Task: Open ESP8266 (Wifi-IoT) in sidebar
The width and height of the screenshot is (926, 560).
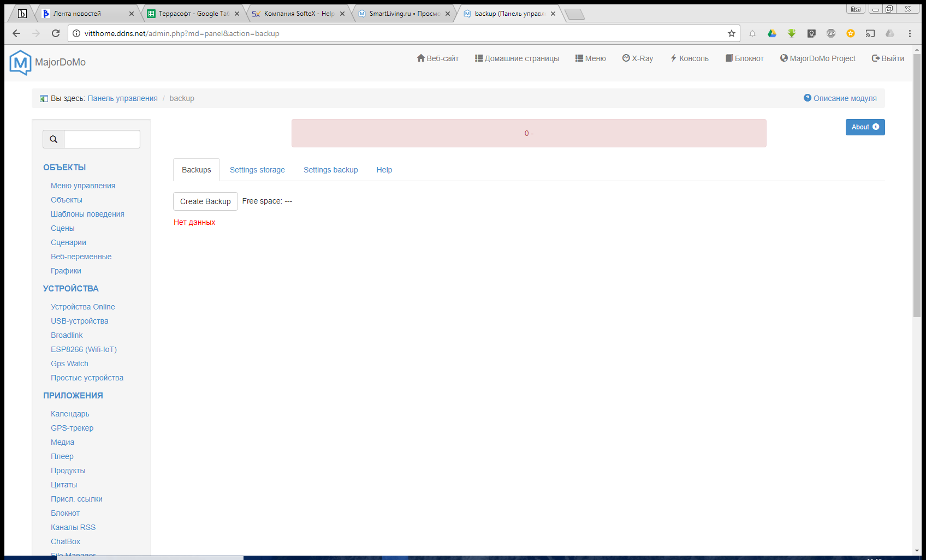Action: (x=84, y=349)
